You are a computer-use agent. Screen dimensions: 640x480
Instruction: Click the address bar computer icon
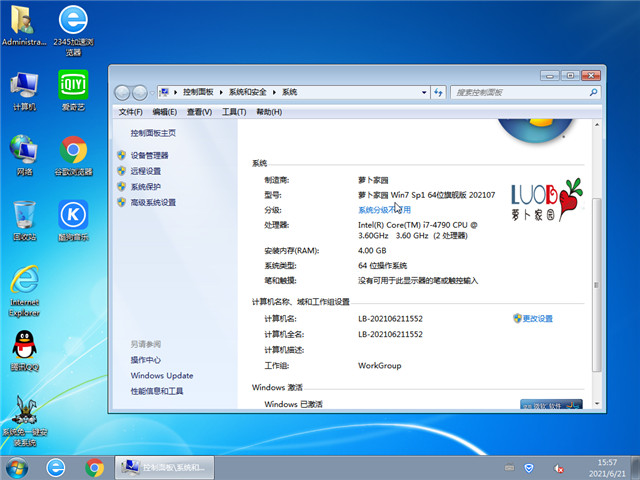point(164,92)
